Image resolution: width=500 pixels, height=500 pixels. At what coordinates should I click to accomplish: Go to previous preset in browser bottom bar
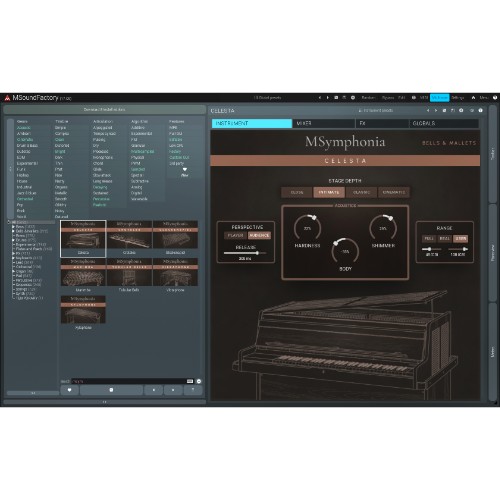click(154, 390)
